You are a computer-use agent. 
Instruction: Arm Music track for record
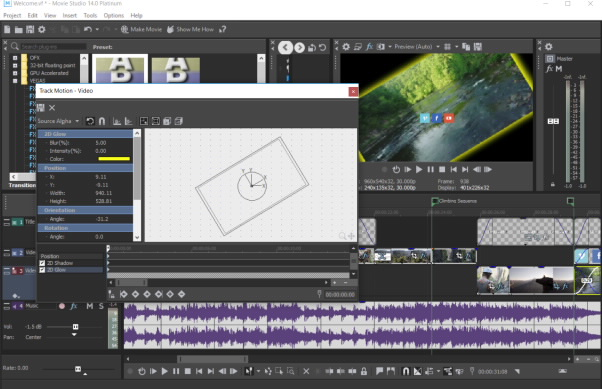[x=61, y=306]
